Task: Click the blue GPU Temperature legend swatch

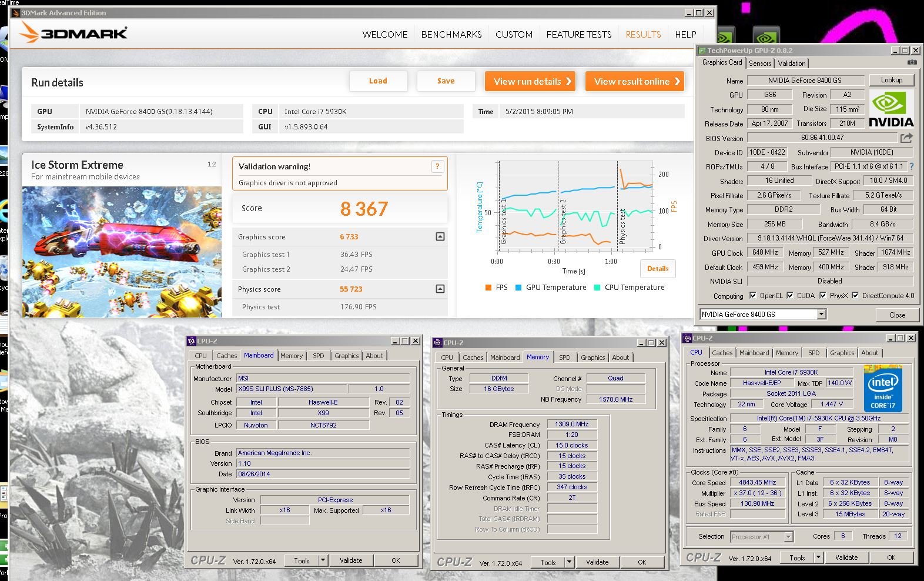Action: point(518,288)
